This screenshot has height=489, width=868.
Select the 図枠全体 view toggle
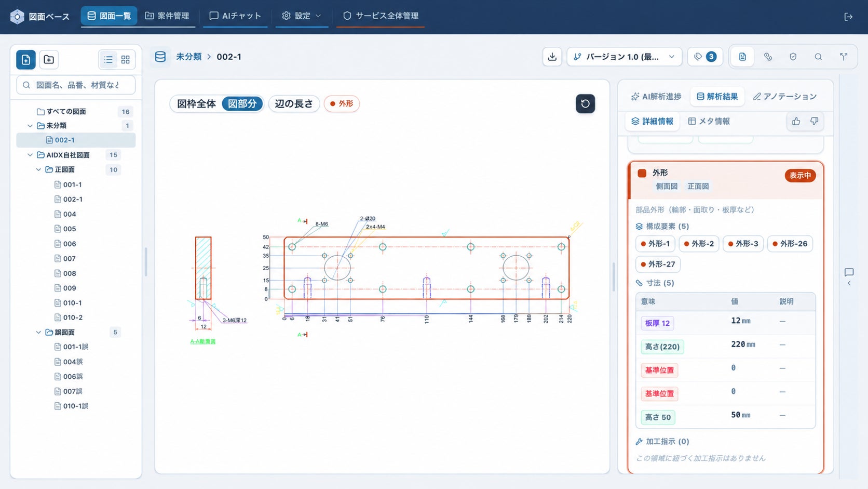[x=196, y=104]
